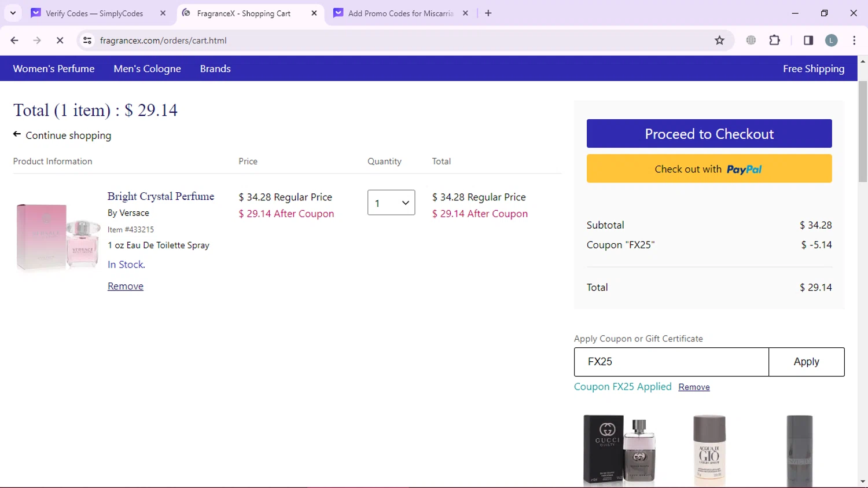Open the Gucci Guilty recommended product
Screen dimensions: 868x488
coord(619,450)
